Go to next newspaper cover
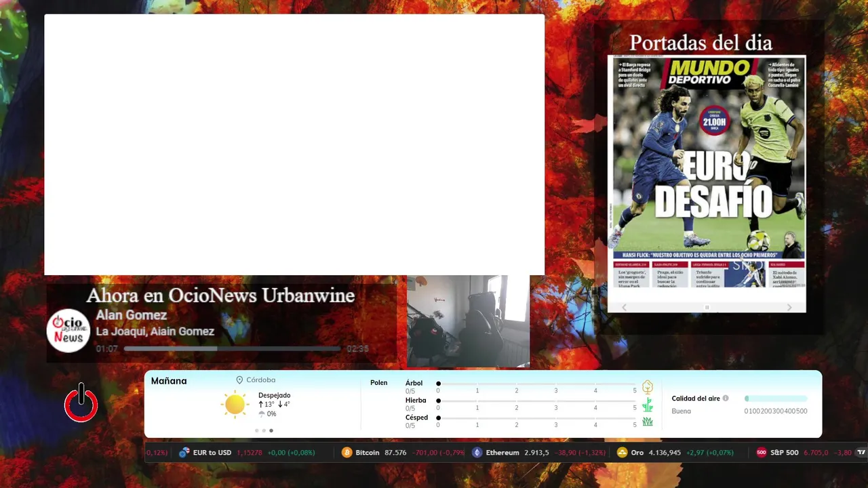The image size is (868, 488). pos(789,307)
